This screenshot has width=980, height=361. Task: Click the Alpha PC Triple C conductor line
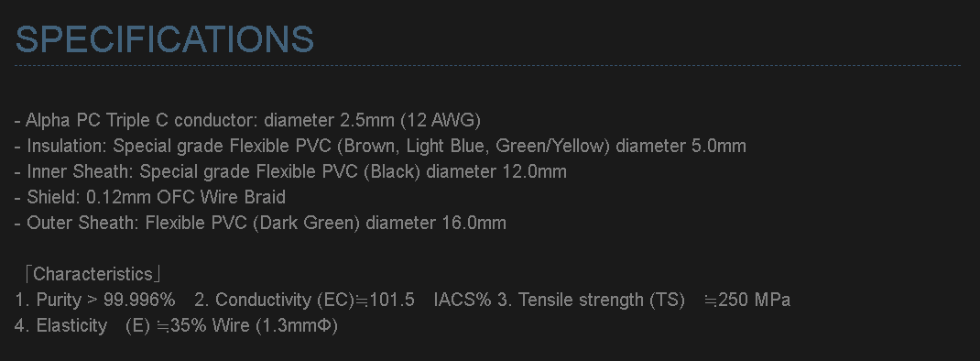click(247, 120)
